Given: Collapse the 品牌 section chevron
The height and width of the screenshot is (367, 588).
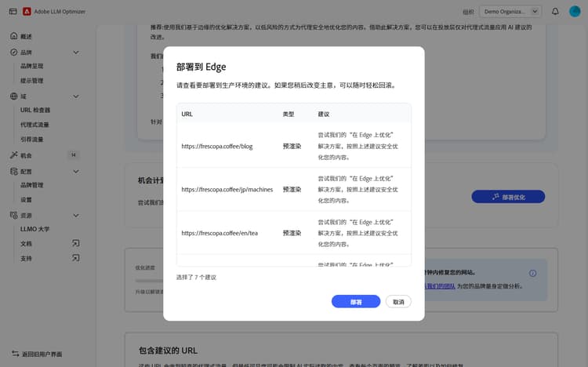Looking at the screenshot, I should 76,53.
